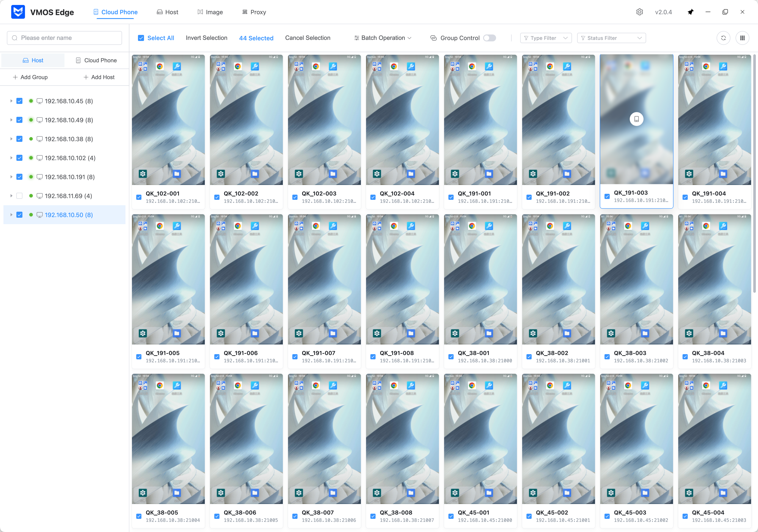
Task: Click Invert Selection
Action: [206, 38]
